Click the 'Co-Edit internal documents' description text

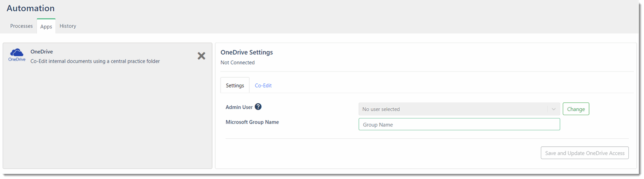pyautogui.click(x=96, y=61)
